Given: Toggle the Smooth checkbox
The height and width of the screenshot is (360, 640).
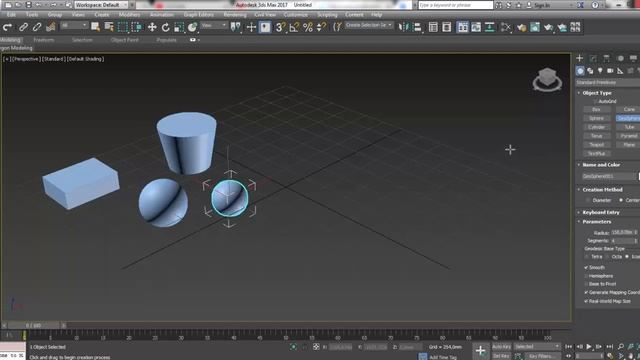Looking at the screenshot, I should [x=586, y=268].
